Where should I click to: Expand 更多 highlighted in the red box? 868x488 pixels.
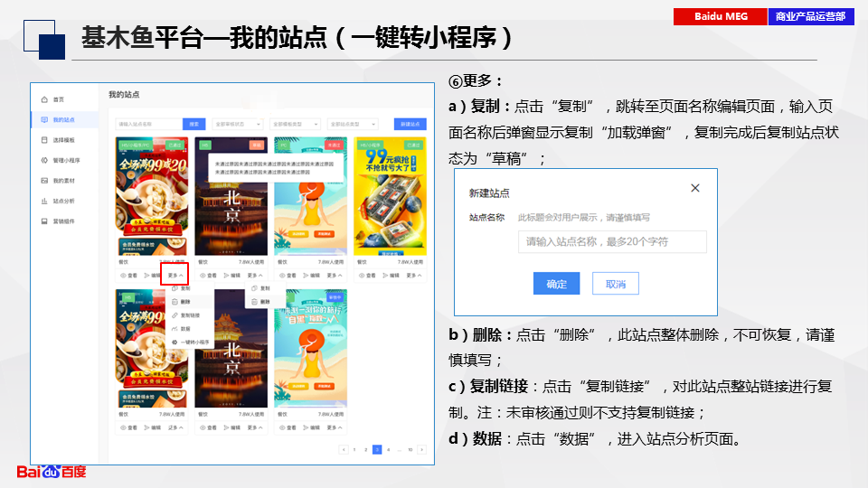[x=175, y=275]
